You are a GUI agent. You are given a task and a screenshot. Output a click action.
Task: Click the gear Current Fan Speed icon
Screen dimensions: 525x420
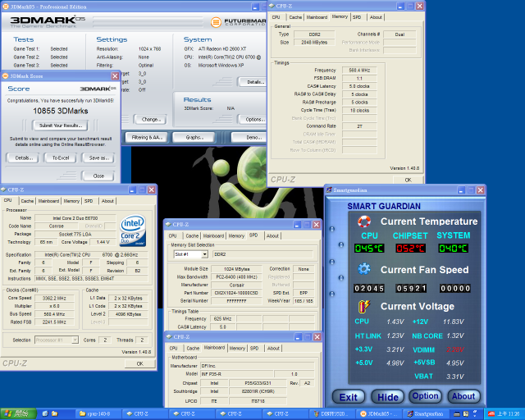(363, 269)
